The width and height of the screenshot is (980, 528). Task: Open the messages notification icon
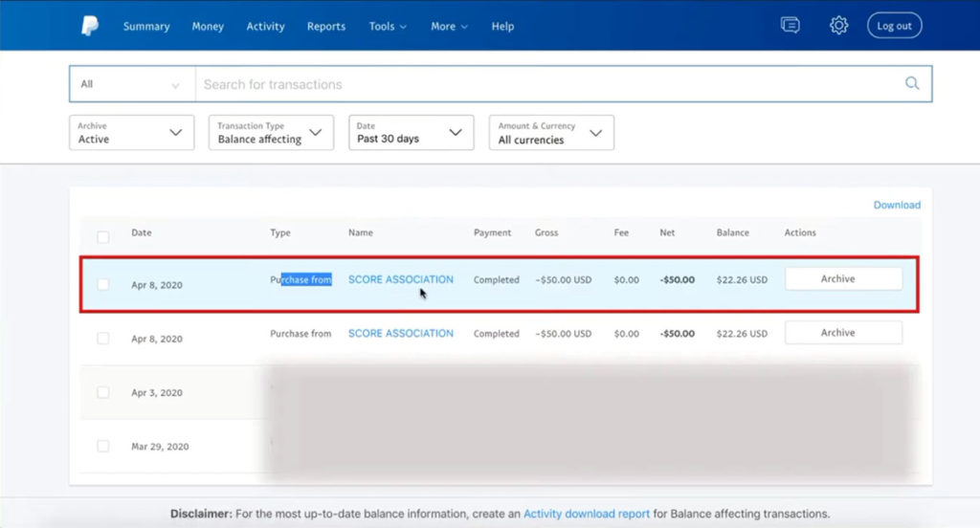pyautogui.click(x=790, y=25)
